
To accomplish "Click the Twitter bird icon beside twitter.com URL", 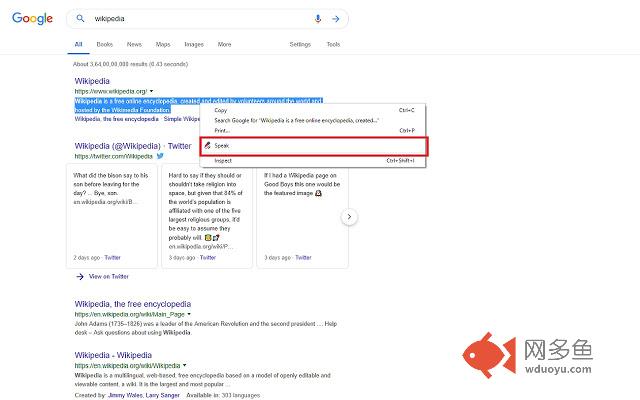I will click(160, 156).
